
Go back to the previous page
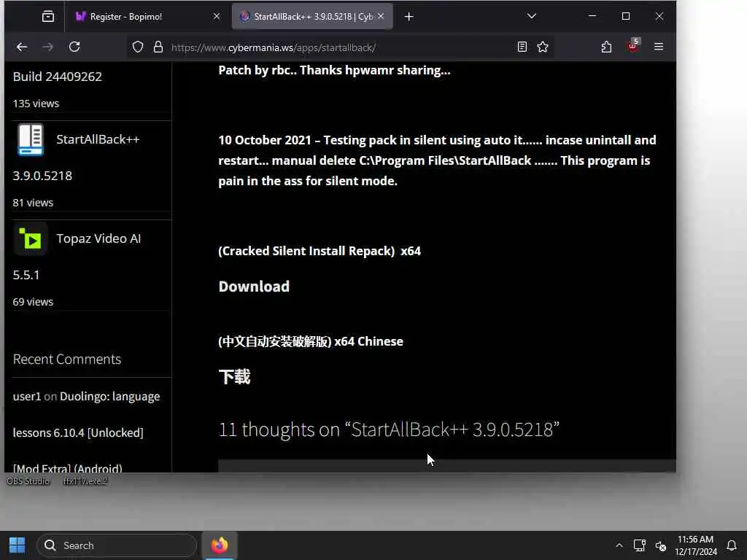tap(22, 47)
